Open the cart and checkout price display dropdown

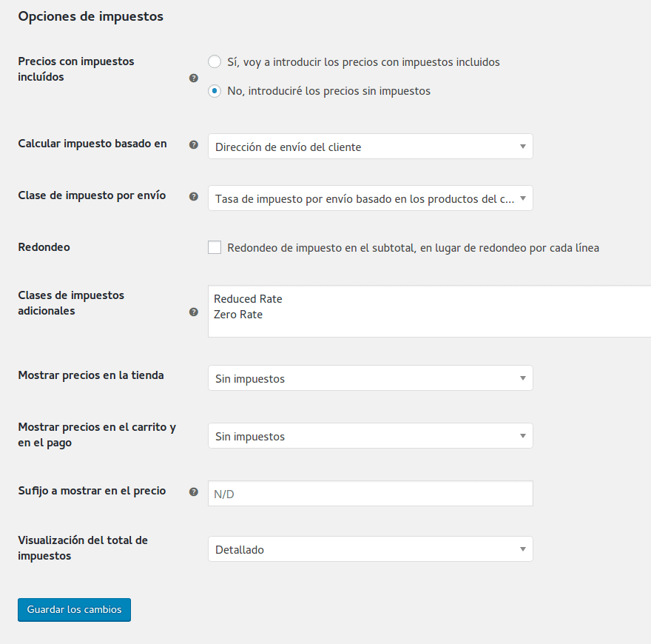click(370, 436)
